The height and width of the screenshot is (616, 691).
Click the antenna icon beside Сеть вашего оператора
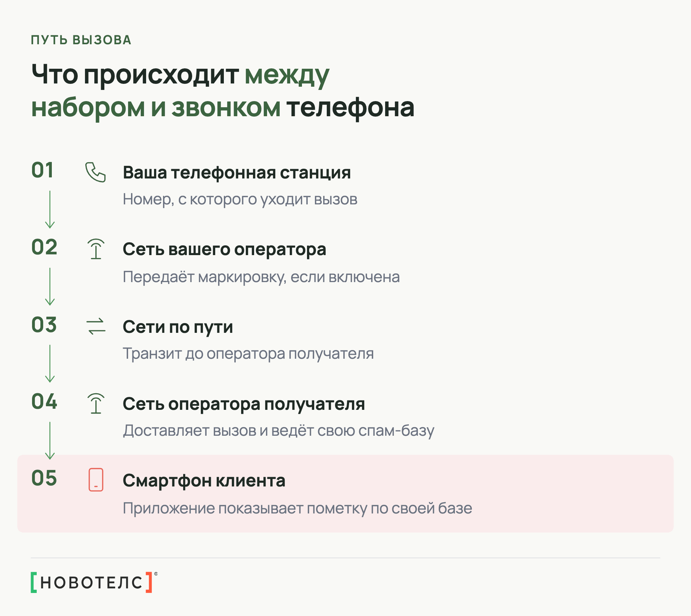(96, 249)
